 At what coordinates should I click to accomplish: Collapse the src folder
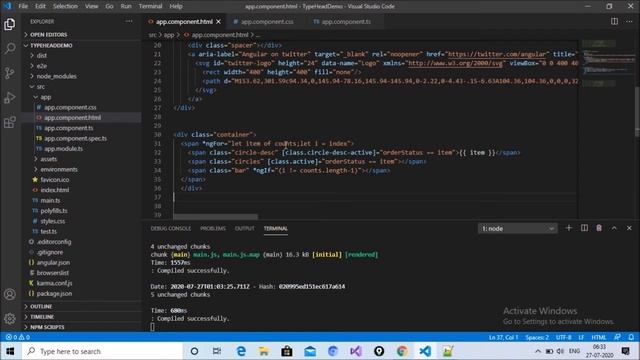[x=82, y=87]
